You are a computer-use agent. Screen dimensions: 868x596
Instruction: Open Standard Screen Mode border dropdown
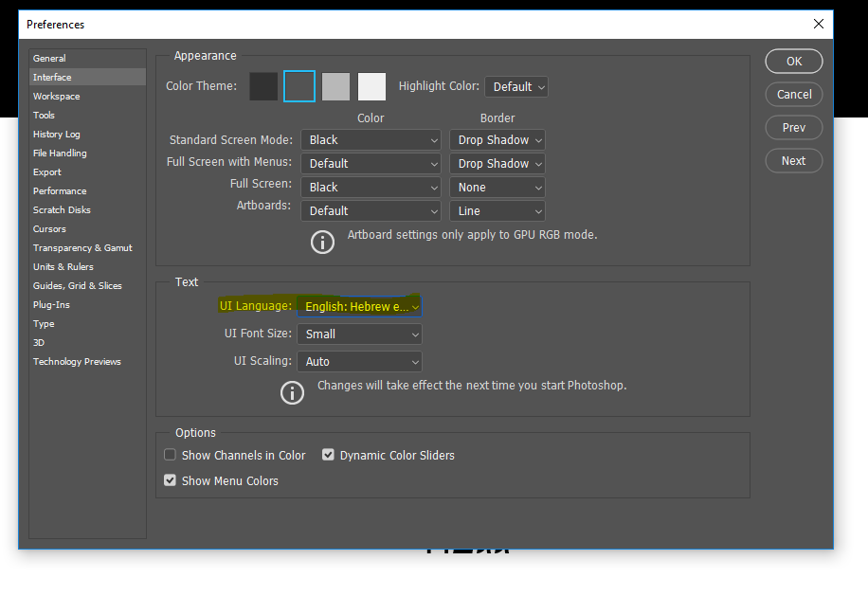[497, 140]
